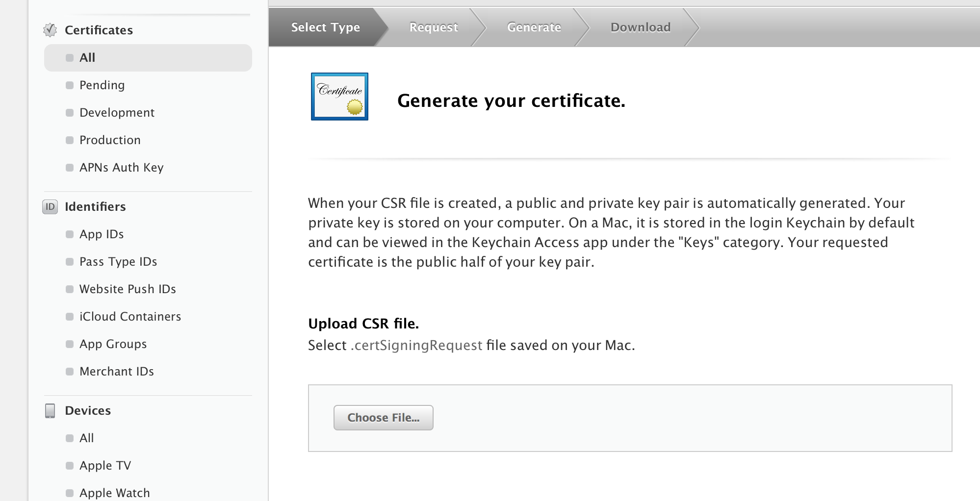Open Pending certificates list
Viewport: 980px width, 501px height.
[x=102, y=85]
